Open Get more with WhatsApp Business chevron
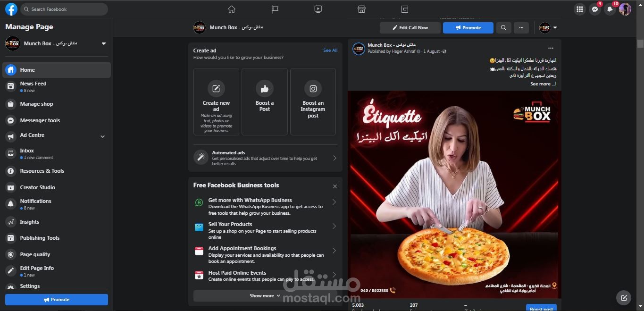 coord(334,202)
